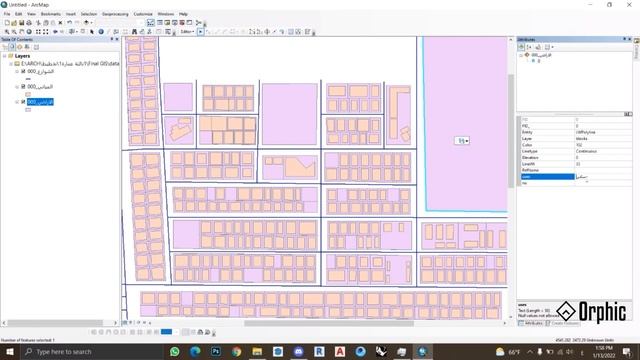This screenshot has height=360, width=640.
Task: Sort fields in Attributes window
Action: point(530,47)
